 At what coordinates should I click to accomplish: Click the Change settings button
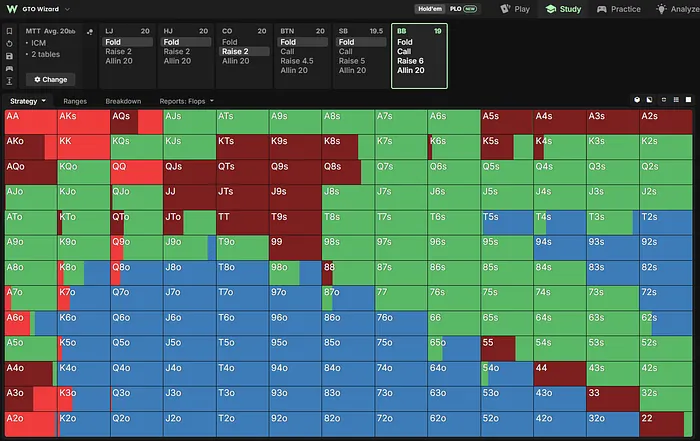pyautogui.click(x=50, y=79)
